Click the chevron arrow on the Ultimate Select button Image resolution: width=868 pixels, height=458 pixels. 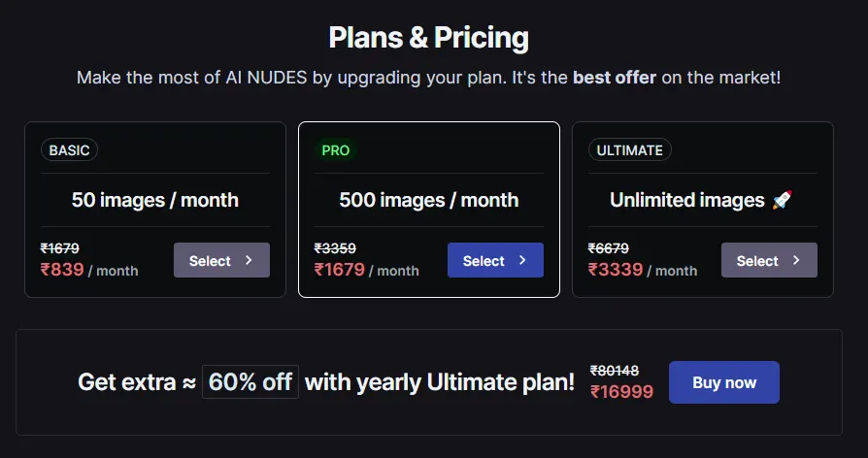click(796, 260)
